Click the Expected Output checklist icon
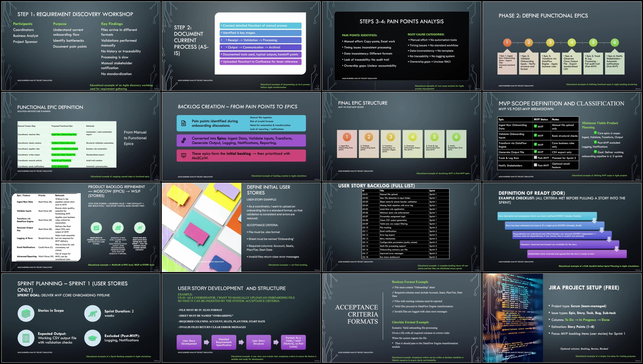This screenshot has width=643, height=364. tap(26, 338)
